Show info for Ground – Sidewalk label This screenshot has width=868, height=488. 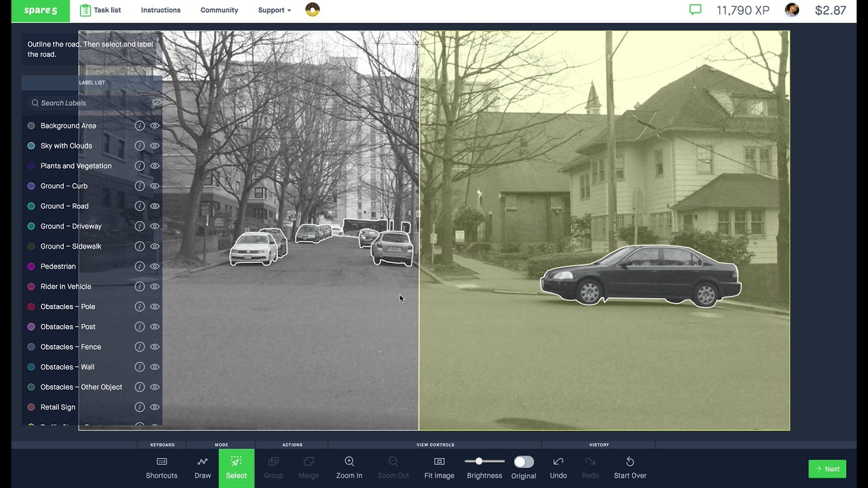coord(140,246)
